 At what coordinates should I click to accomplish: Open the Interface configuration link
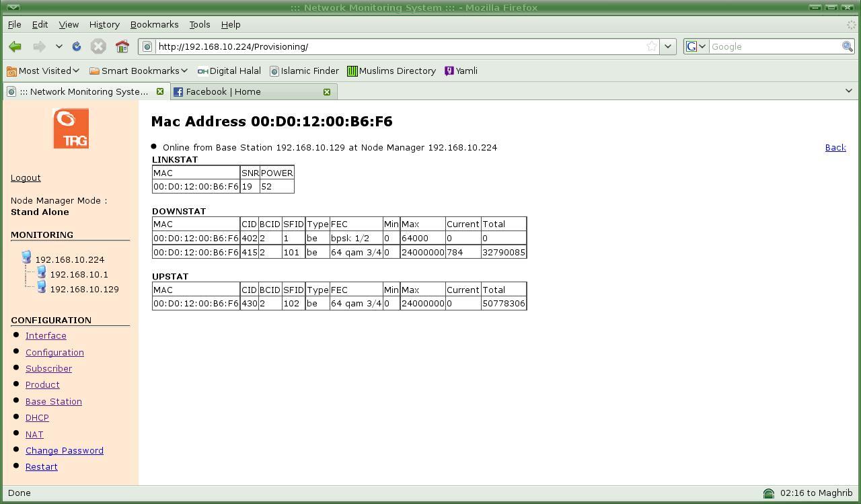click(x=46, y=336)
